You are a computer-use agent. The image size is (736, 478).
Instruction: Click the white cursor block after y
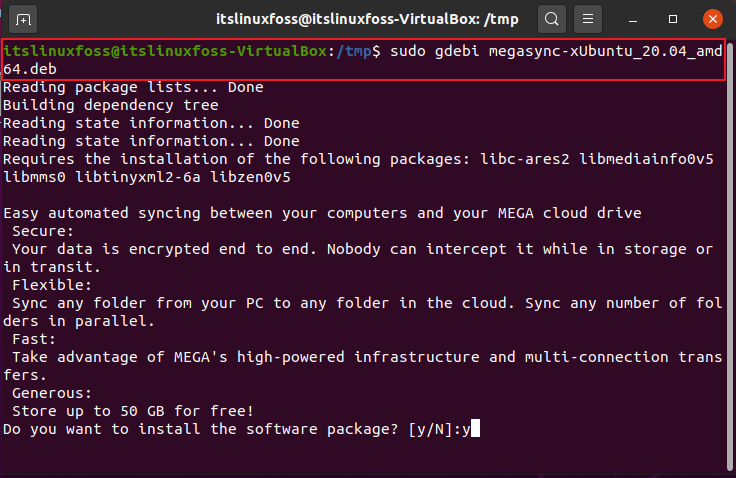tap(475, 428)
